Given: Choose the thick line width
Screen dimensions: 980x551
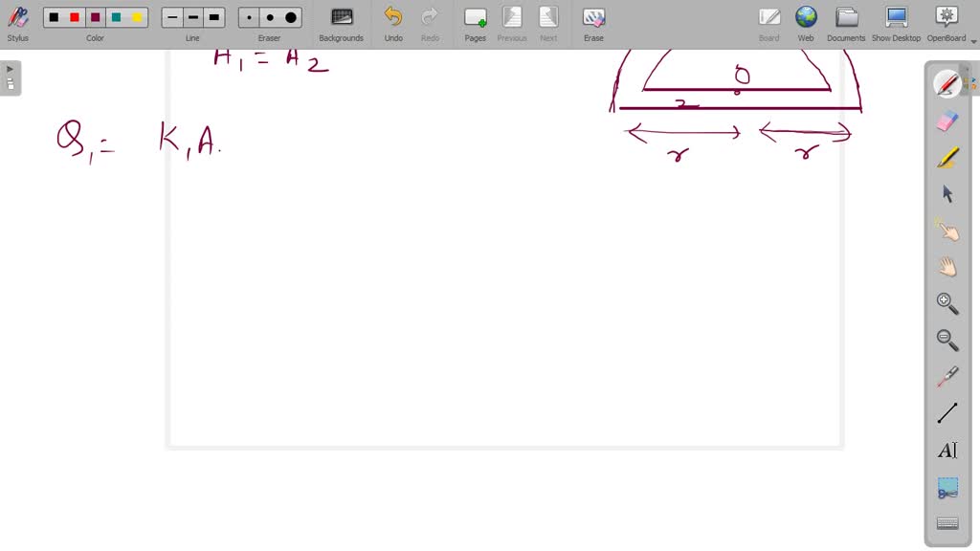Looking at the screenshot, I should (213, 17).
